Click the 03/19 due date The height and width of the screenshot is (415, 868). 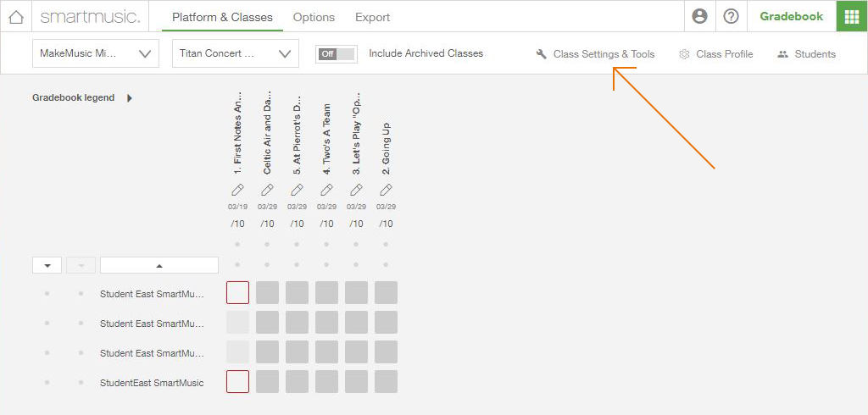tap(237, 207)
